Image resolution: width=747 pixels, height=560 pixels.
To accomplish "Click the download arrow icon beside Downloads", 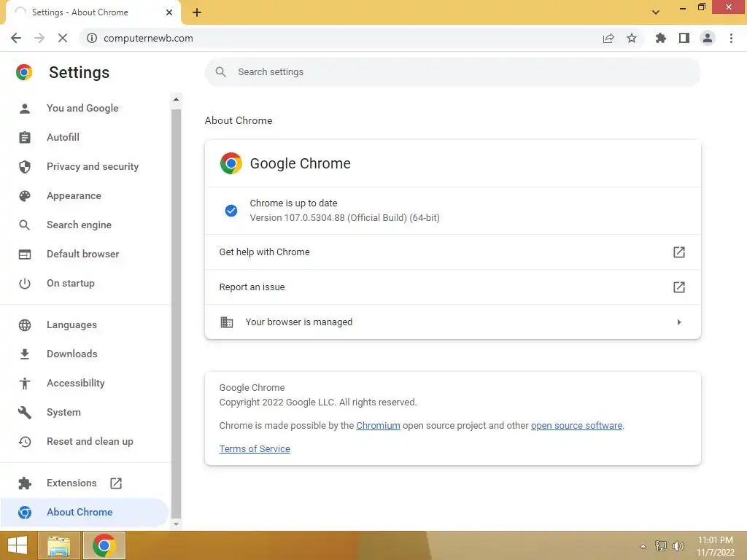I will pos(25,354).
